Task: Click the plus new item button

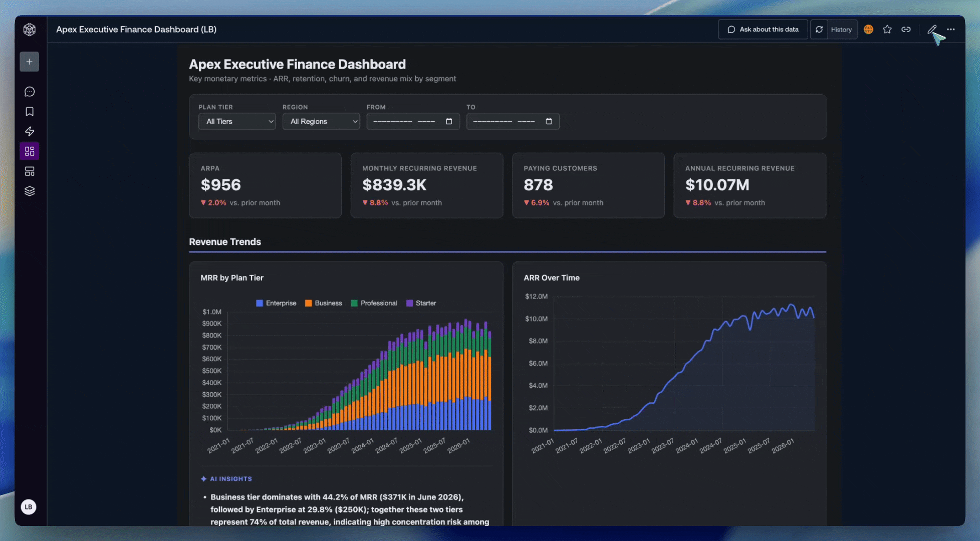Action: (x=30, y=62)
